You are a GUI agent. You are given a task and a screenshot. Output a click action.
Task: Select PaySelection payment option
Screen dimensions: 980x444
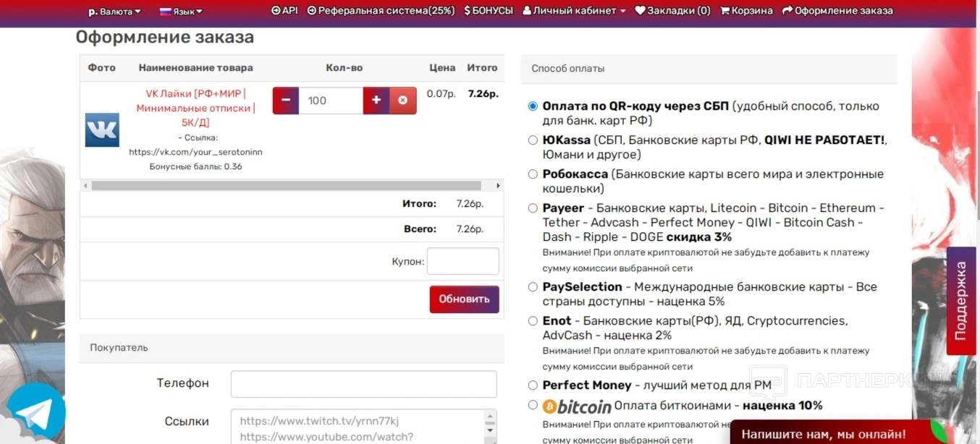click(x=533, y=287)
